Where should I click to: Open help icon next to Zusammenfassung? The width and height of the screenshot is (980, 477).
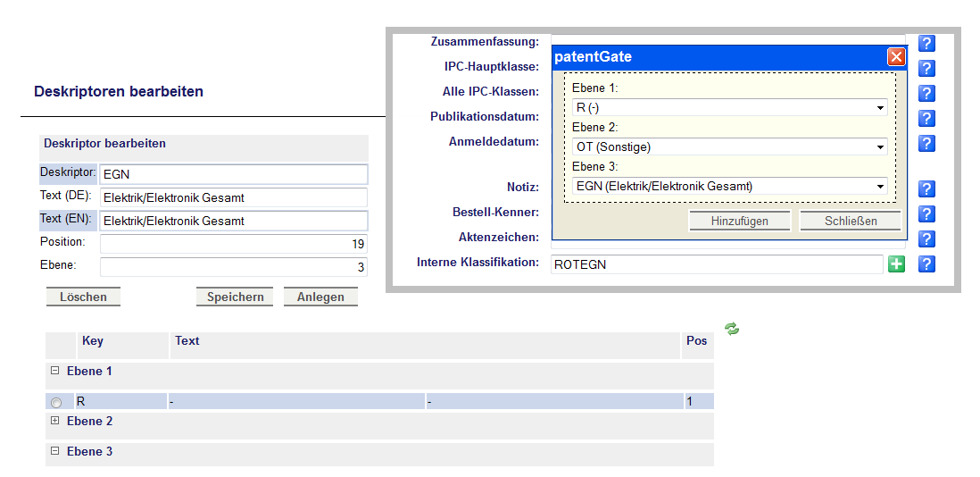pyautogui.click(x=926, y=43)
